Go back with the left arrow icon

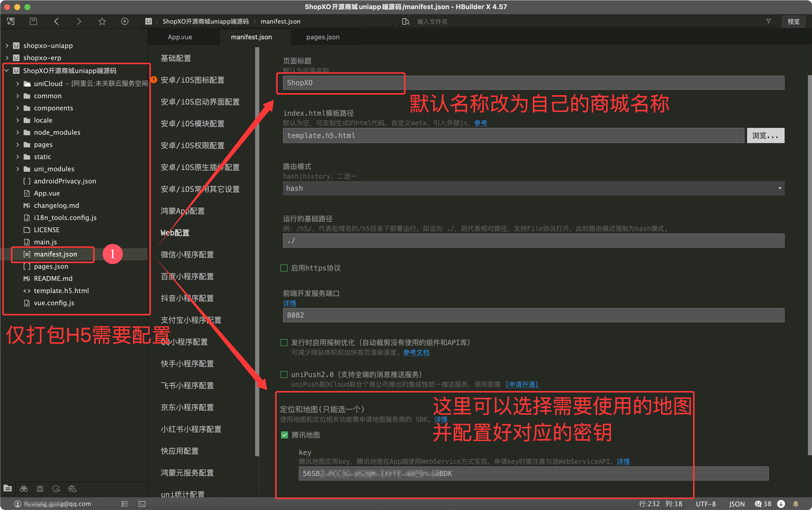[x=56, y=21]
